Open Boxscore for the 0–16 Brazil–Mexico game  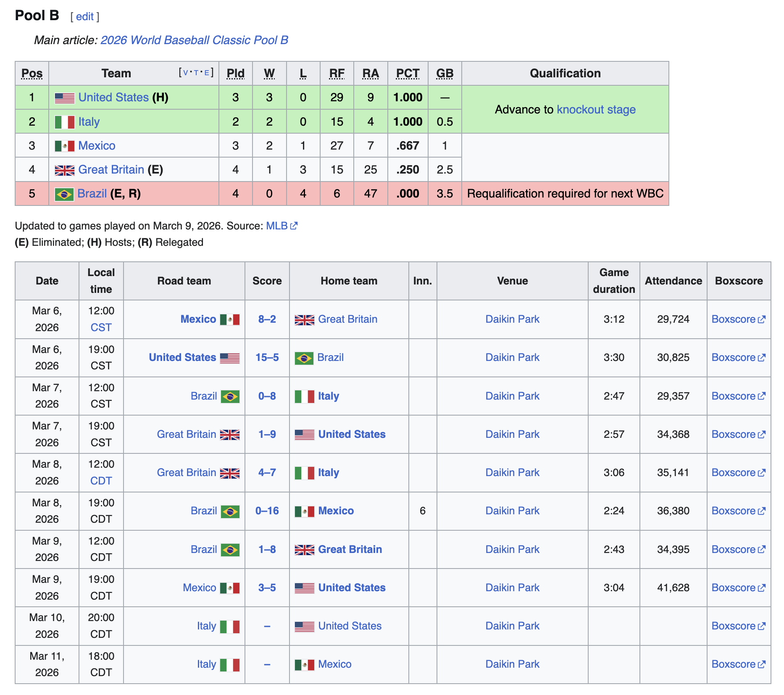tap(739, 511)
